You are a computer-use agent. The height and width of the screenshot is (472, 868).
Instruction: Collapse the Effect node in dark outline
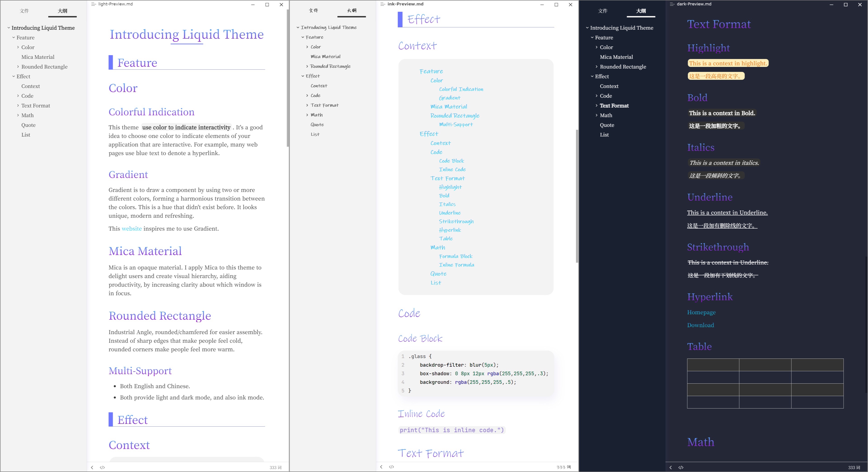click(592, 76)
